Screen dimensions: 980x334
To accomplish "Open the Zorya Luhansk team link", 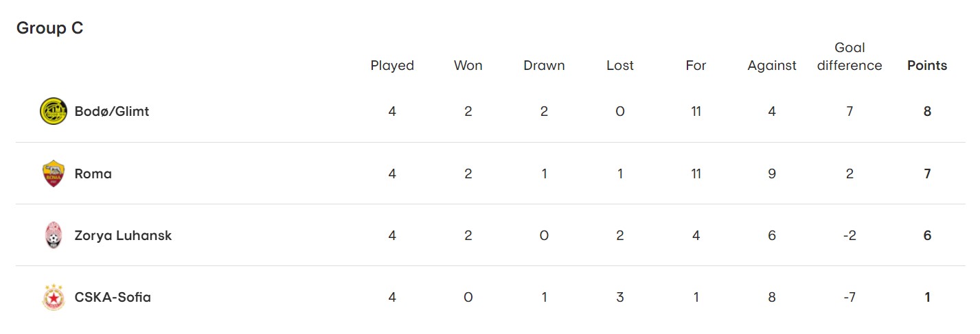I will [x=123, y=235].
